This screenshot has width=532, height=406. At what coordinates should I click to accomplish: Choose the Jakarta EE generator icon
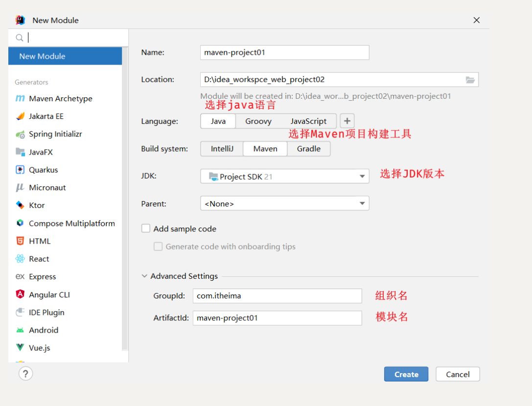tap(20, 116)
